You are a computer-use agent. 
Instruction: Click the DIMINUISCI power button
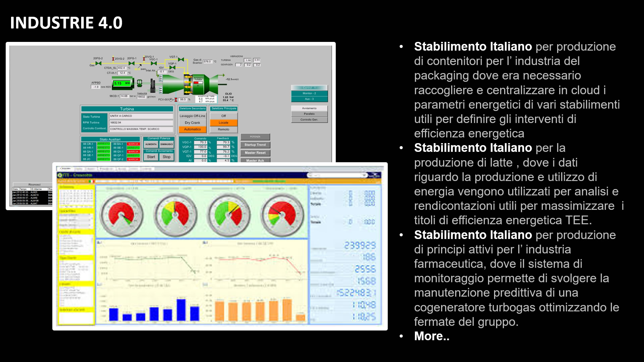(x=166, y=144)
